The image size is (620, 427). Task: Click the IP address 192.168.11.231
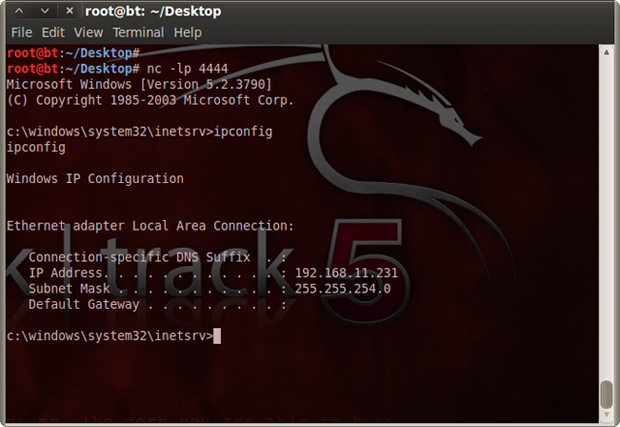[x=346, y=273]
